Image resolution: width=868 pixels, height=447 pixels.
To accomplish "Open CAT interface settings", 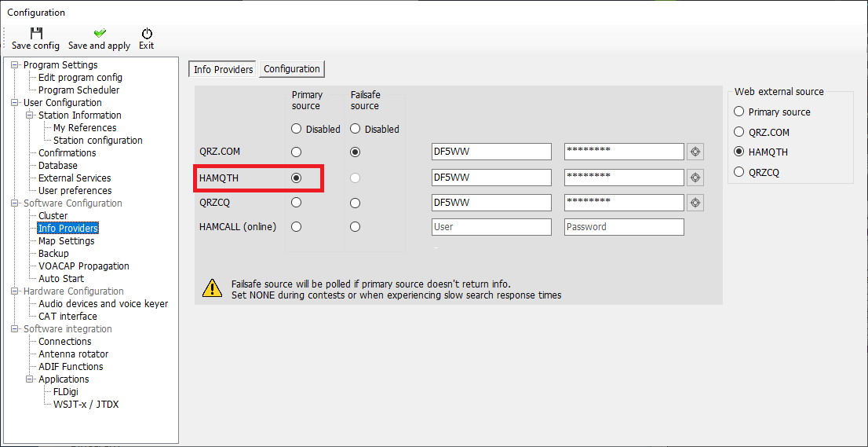I will point(67,317).
